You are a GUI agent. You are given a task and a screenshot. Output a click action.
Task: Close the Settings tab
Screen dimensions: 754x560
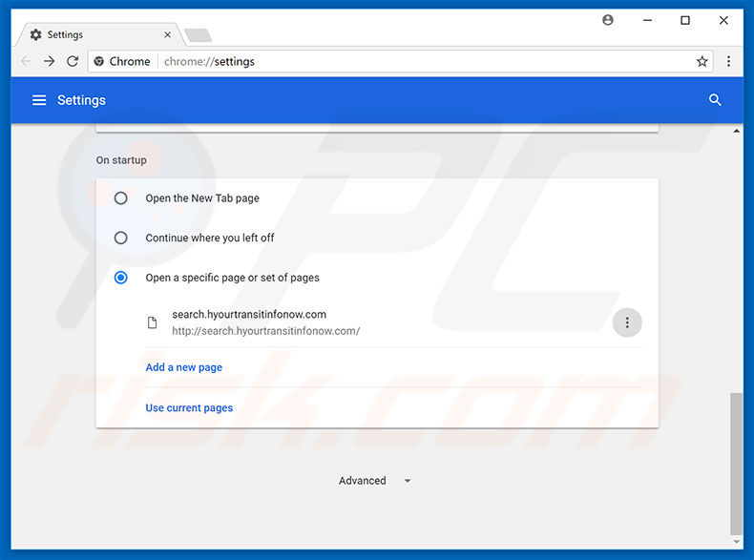[168, 35]
